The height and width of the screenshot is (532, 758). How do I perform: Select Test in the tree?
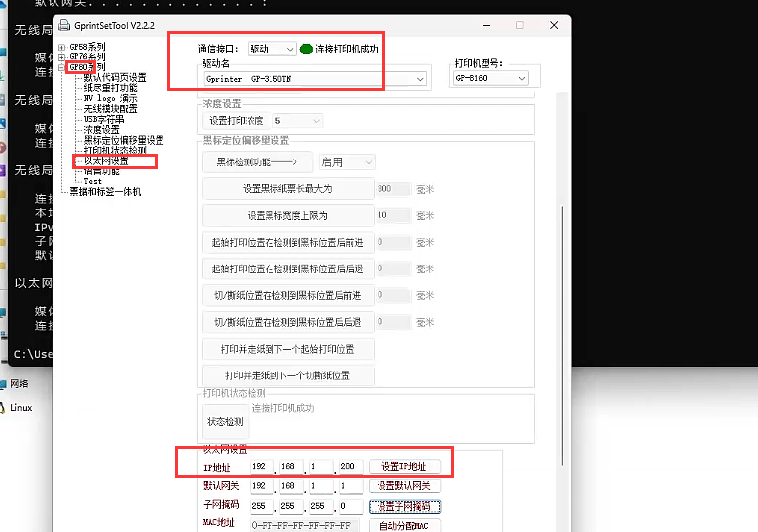coord(93,181)
